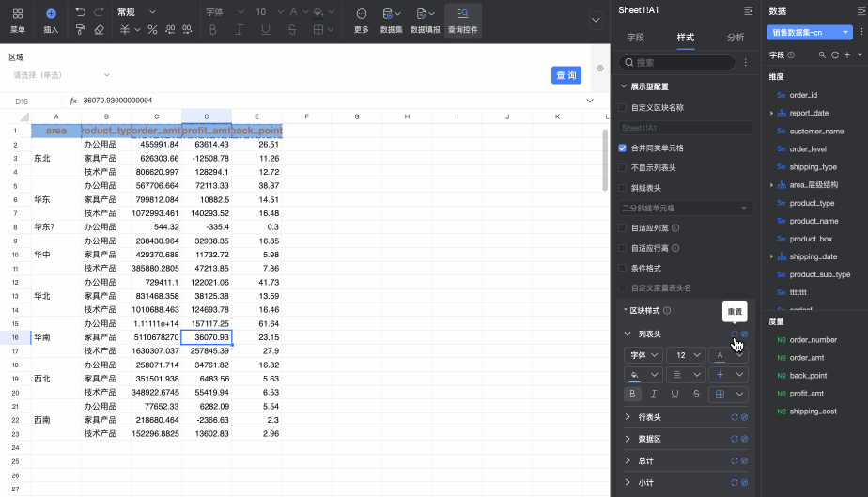This screenshot has width=868, height=497.
Task: Enable 自定义区块名称 checkbox
Action: pyautogui.click(x=622, y=108)
